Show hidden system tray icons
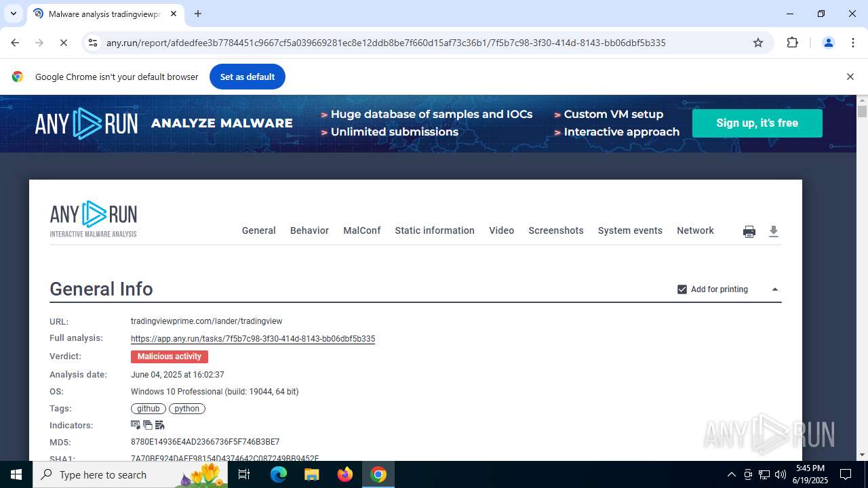This screenshot has height=488, width=868. coord(731,474)
